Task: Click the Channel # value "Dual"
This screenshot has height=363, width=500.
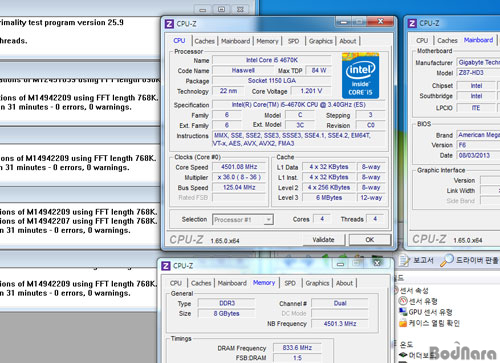Action: point(340,303)
